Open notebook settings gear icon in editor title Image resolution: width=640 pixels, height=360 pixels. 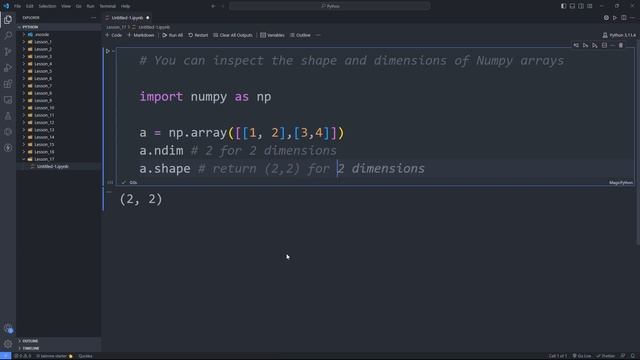[x=606, y=18]
